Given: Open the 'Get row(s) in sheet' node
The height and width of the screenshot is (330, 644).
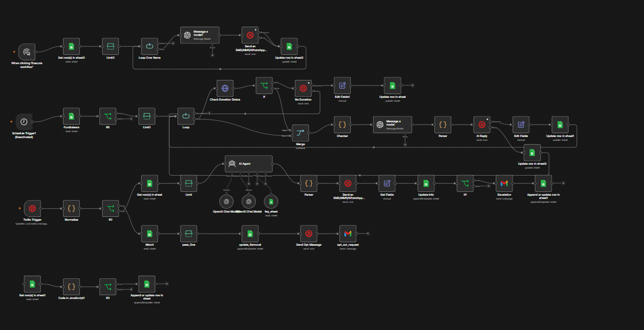Looking at the screenshot, I should coord(149,183).
